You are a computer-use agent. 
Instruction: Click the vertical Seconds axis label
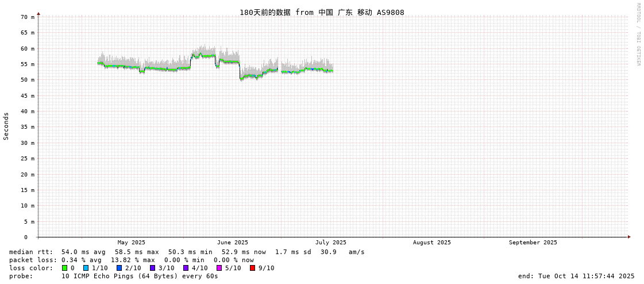tap(6, 126)
